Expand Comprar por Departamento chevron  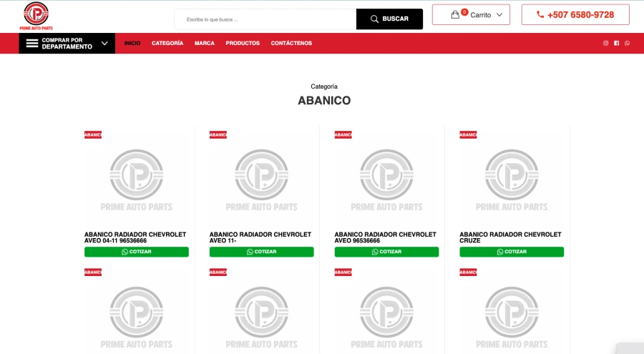104,43
